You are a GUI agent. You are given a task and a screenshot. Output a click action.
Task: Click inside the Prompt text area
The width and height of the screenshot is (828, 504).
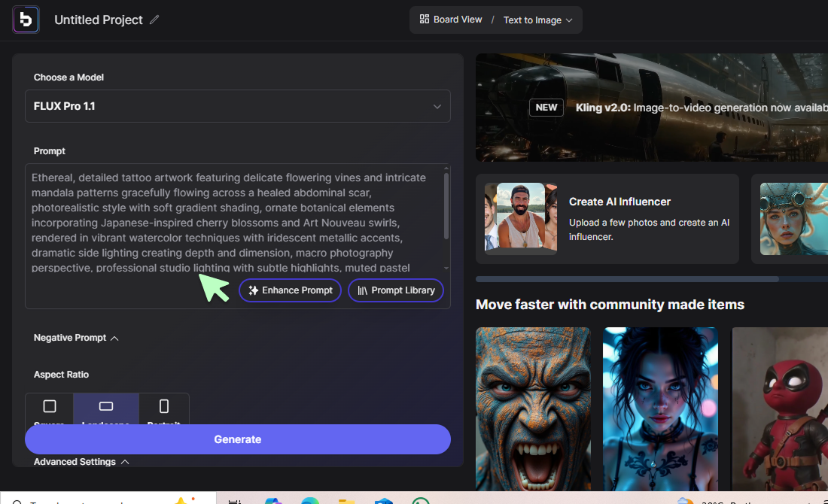click(233, 222)
